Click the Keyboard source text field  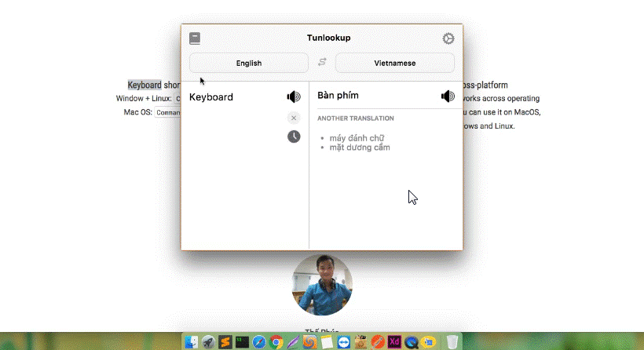211,97
